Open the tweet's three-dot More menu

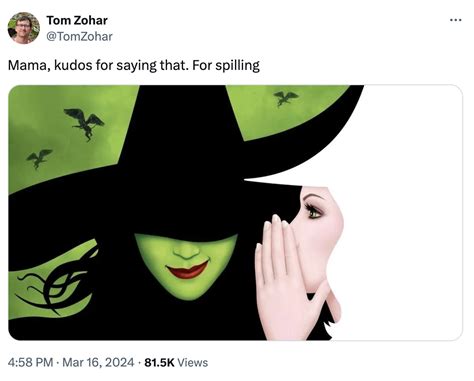(455, 20)
